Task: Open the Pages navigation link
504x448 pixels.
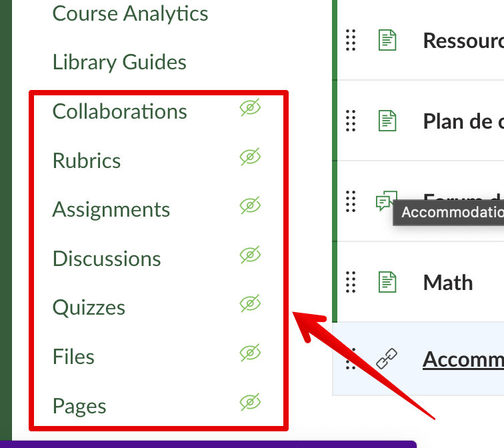Action: (79, 406)
